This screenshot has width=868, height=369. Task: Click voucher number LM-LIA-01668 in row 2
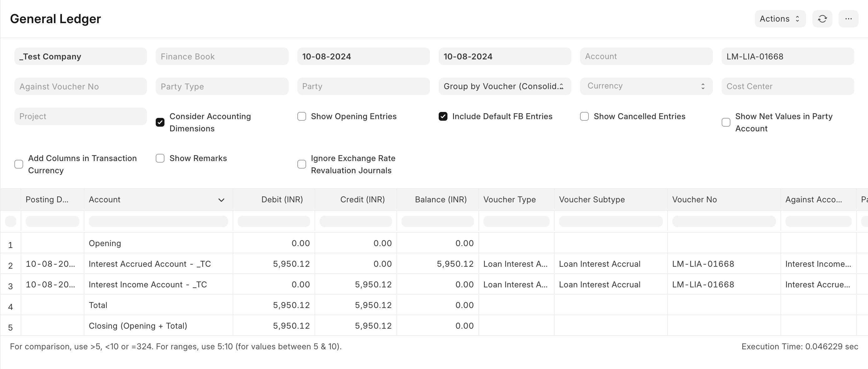tap(704, 264)
